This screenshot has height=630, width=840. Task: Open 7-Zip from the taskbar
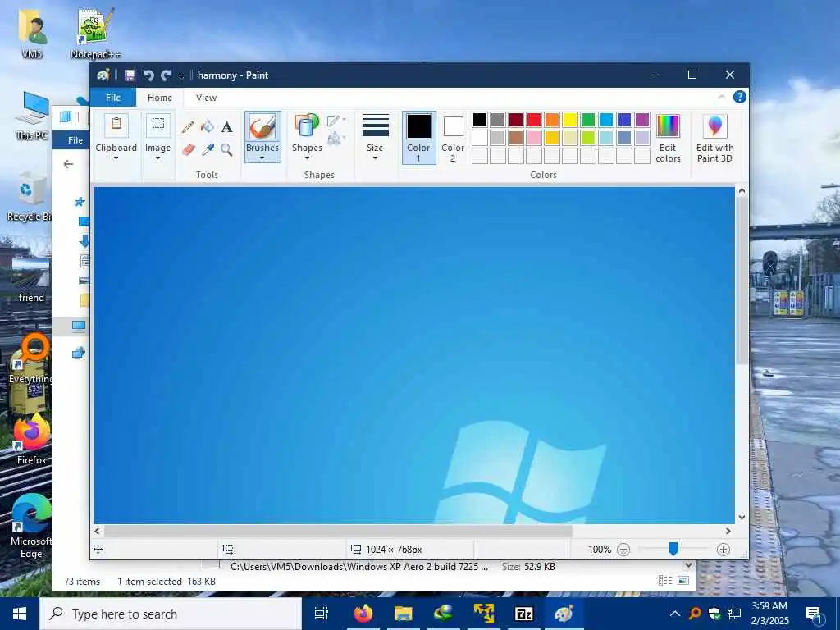[523, 614]
